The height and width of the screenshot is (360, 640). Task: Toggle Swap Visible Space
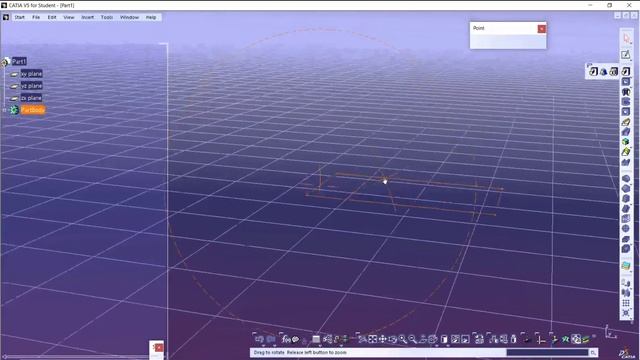(465, 339)
